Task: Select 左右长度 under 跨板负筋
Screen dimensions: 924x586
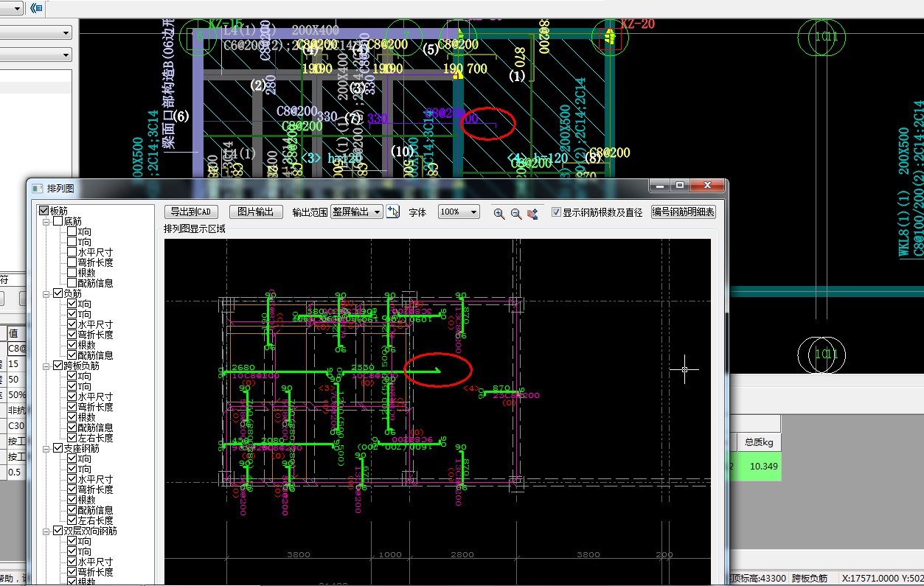Action: (95, 438)
